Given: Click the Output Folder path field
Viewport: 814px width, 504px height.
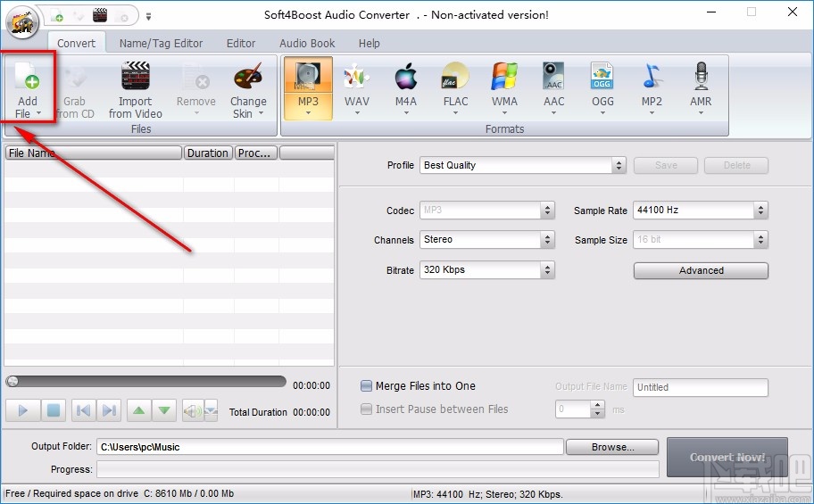Looking at the screenshot, I should 329,447.
